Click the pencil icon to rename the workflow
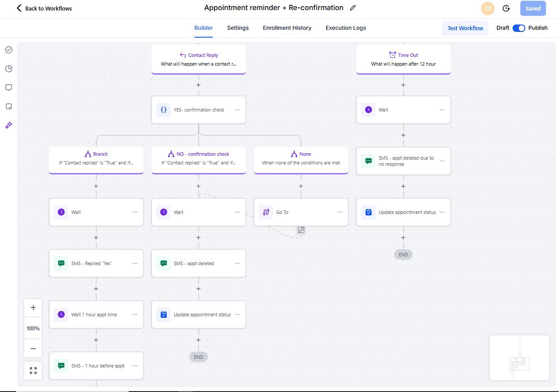 (x=353, y=8)
